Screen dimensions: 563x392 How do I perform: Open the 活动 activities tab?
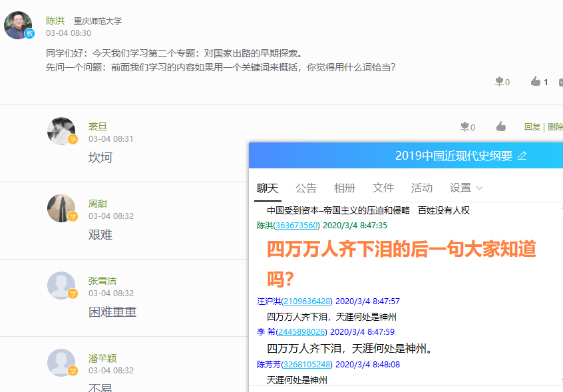(421, 188)
